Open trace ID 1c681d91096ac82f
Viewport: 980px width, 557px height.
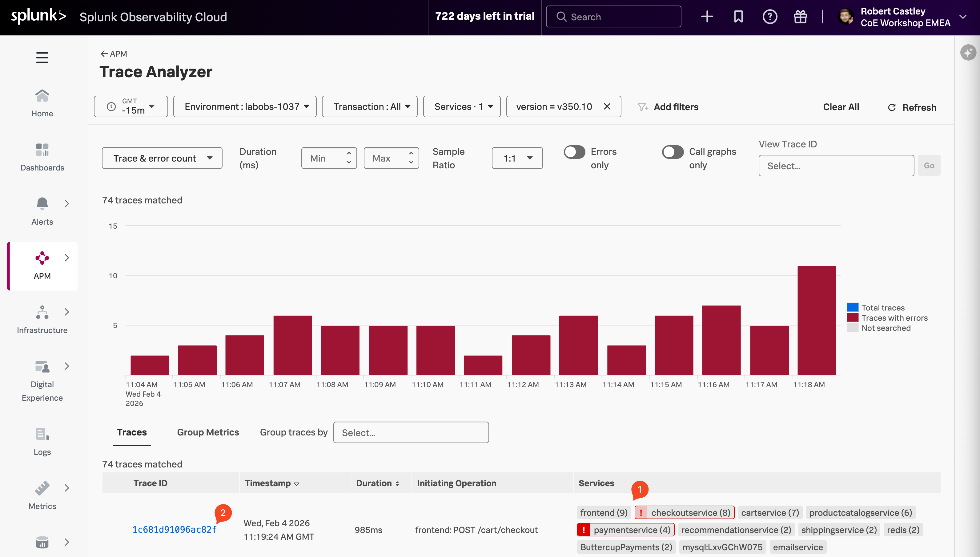175,529
